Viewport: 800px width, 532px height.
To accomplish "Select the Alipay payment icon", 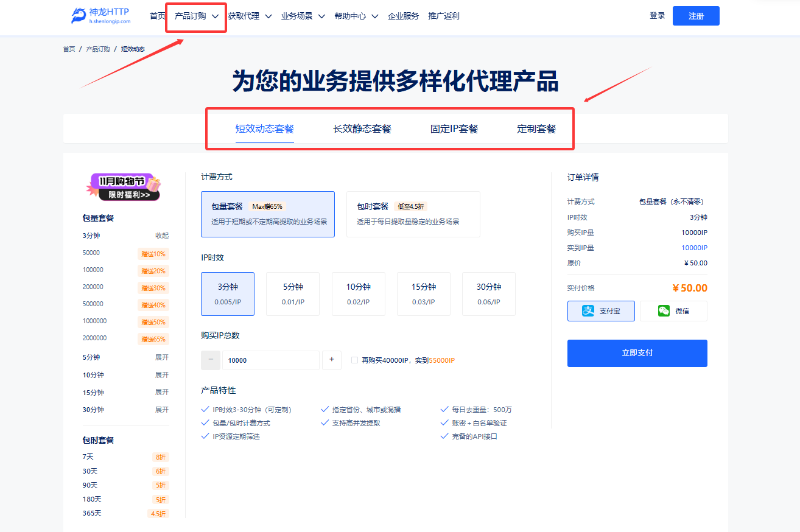I will (588, 311).
